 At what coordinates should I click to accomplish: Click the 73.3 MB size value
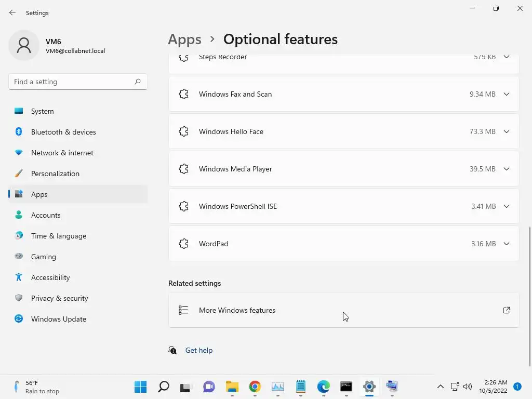click(x=483, y=131)
